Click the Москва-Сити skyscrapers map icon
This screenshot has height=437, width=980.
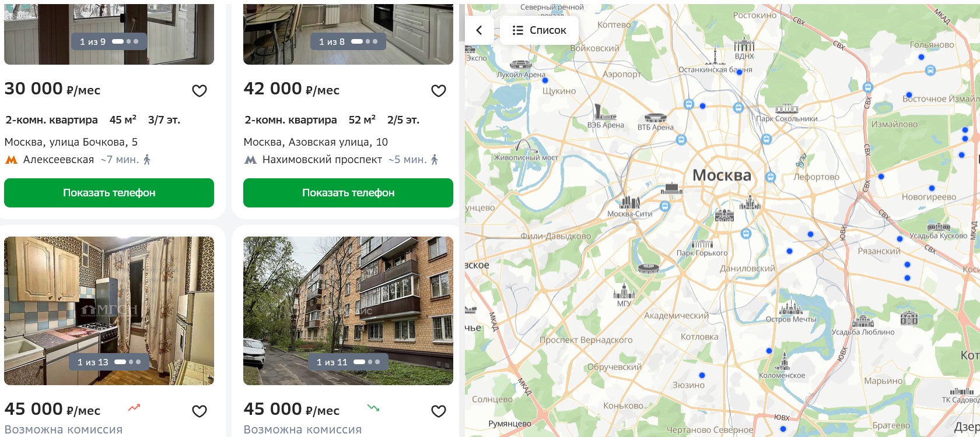click(x=629, y=202)
